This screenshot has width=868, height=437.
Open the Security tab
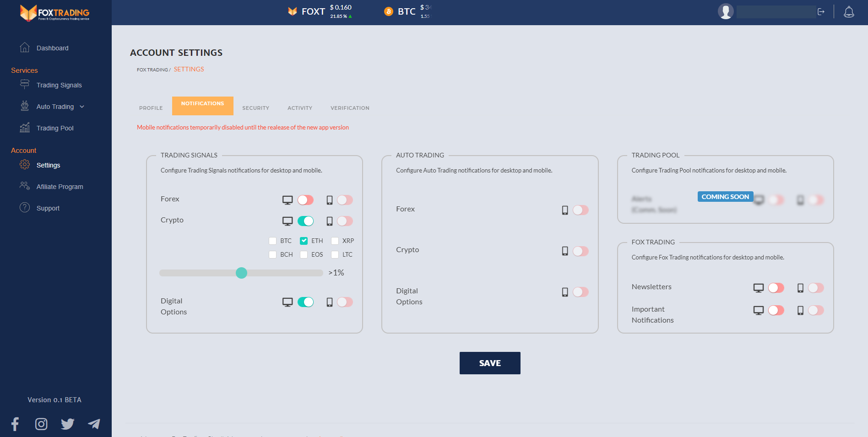pos(256,108)
